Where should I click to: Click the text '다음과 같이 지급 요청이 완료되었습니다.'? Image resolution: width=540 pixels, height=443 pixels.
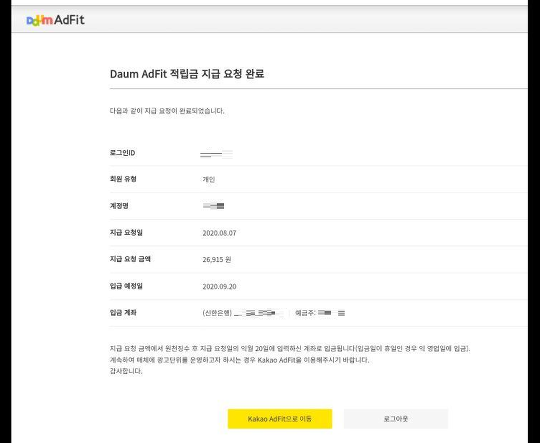coord(167,111)
